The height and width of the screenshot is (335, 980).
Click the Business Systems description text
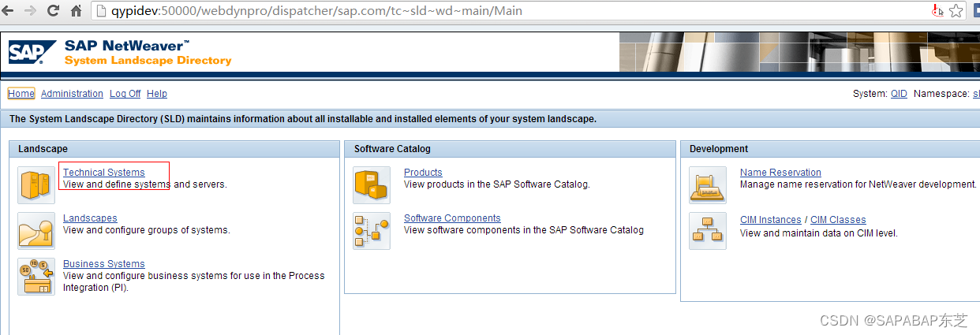pyautogui.click(x=194, y=282)
